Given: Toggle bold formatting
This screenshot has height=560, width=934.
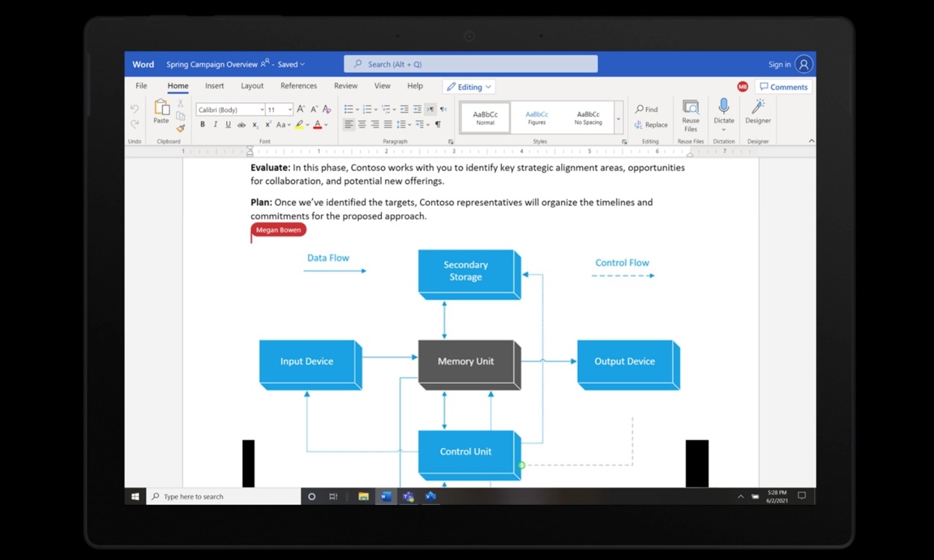Looking at the screenshot, I should point(202,125).
